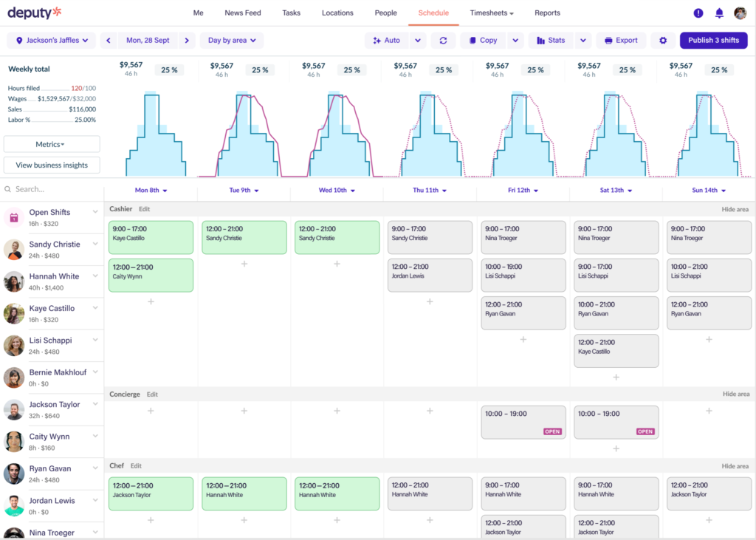Click the alert exclamation icon
Viewport: 756px width, 540px height.
[698, 13]
